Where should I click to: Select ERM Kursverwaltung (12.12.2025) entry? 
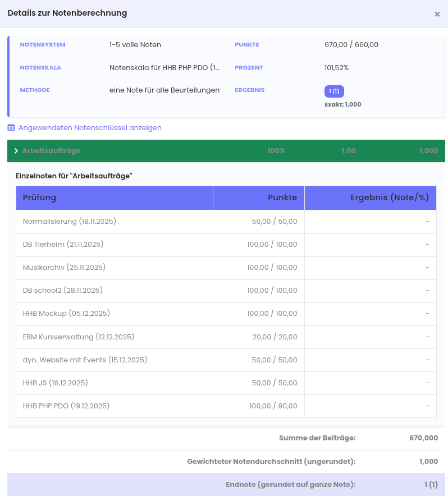click(x=79, y=337)
